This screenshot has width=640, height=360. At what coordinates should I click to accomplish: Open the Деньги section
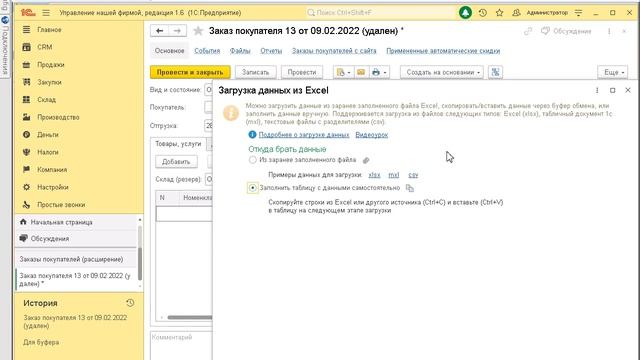(x=47, y=135)
